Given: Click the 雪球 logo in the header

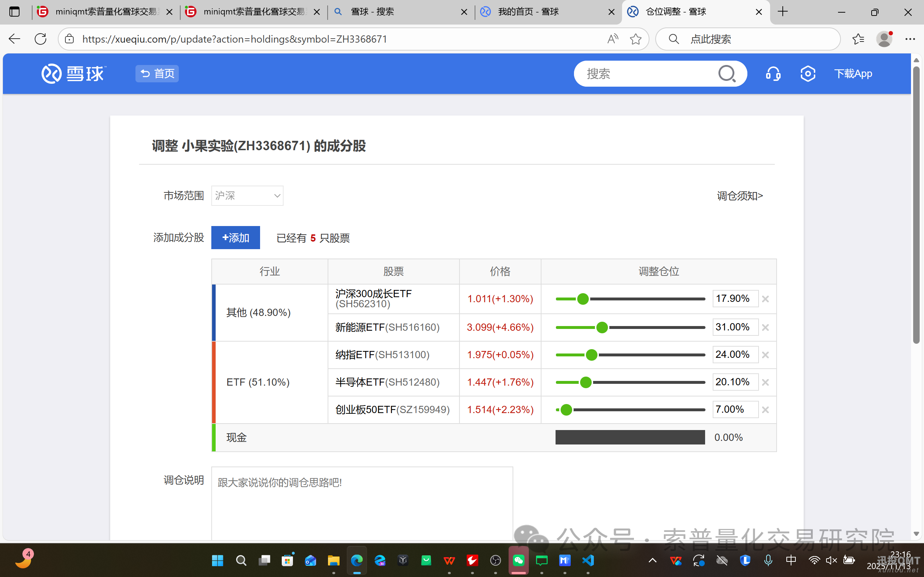Looking at the screenshot, I should click(x=73, y=74).
